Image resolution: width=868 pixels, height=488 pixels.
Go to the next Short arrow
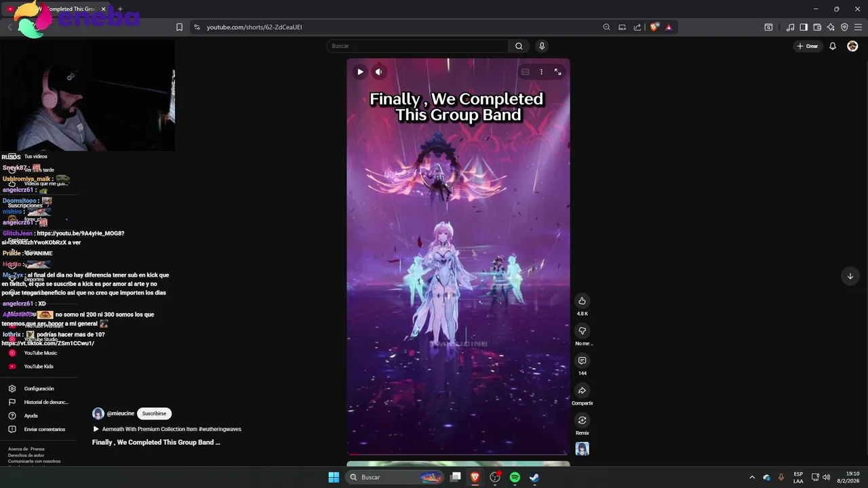[x=850, y=276]
